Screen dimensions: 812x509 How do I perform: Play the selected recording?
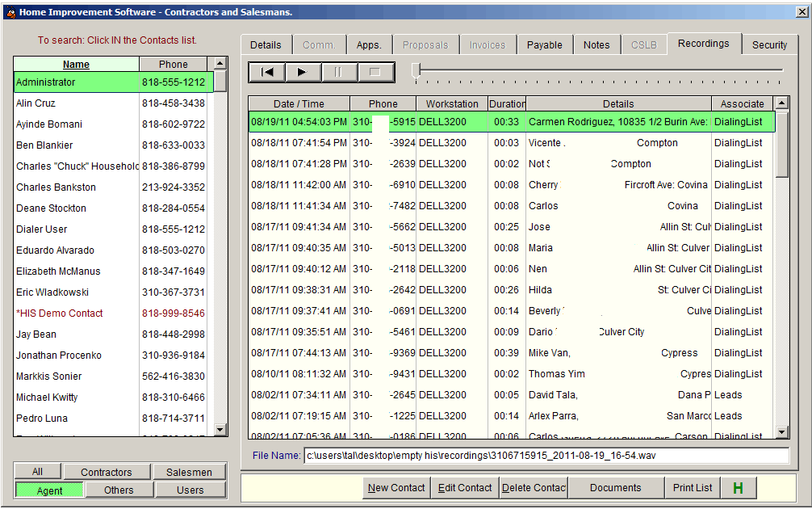[303, 72]
